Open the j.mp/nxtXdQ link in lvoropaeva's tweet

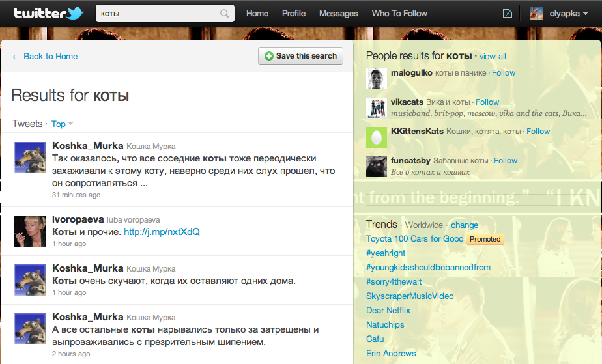(x=162, y=232)
